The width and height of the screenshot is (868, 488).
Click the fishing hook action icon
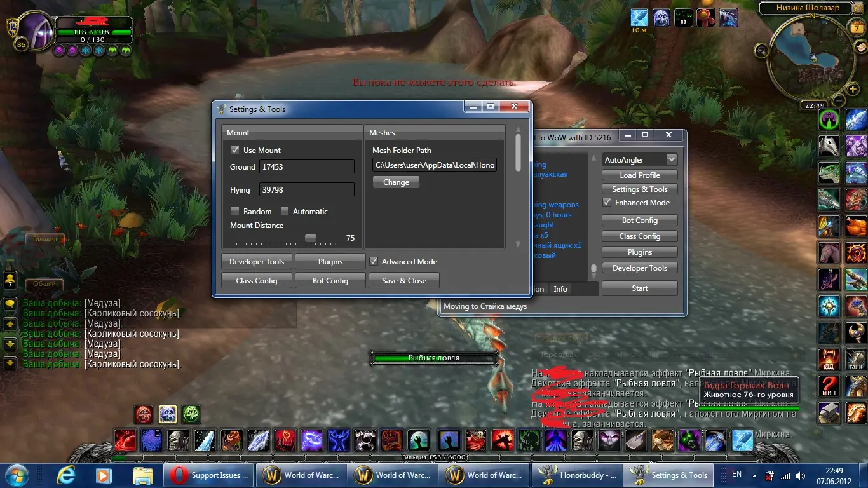[x=829, y=280]
